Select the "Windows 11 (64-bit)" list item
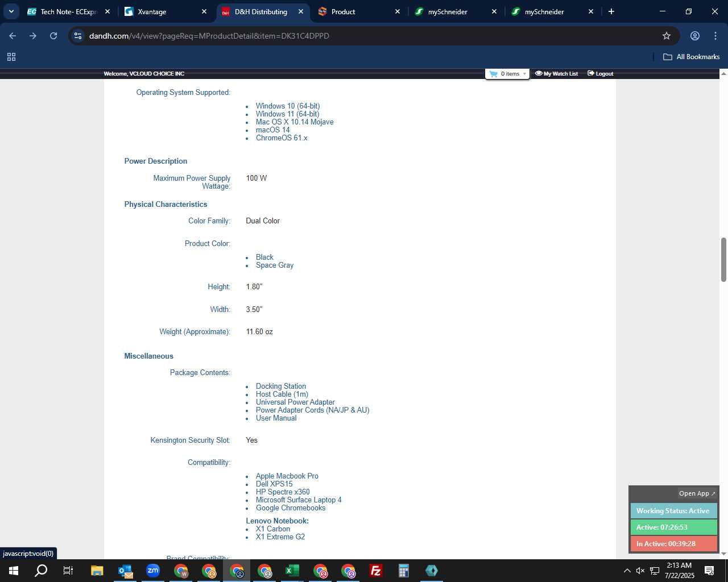This screenshot has width=728, height=582. [287, 114]
